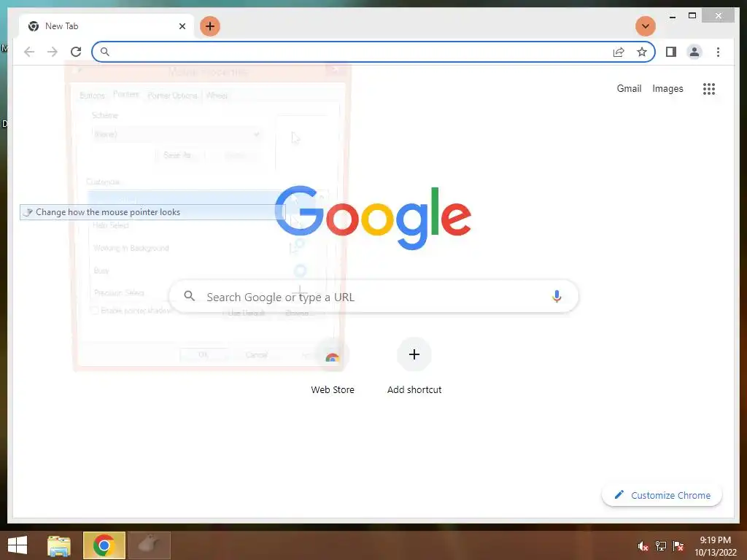Open Mouse Properties taskbar item
This screenshot has width=747, height=560.
click(x=150, y=545)
